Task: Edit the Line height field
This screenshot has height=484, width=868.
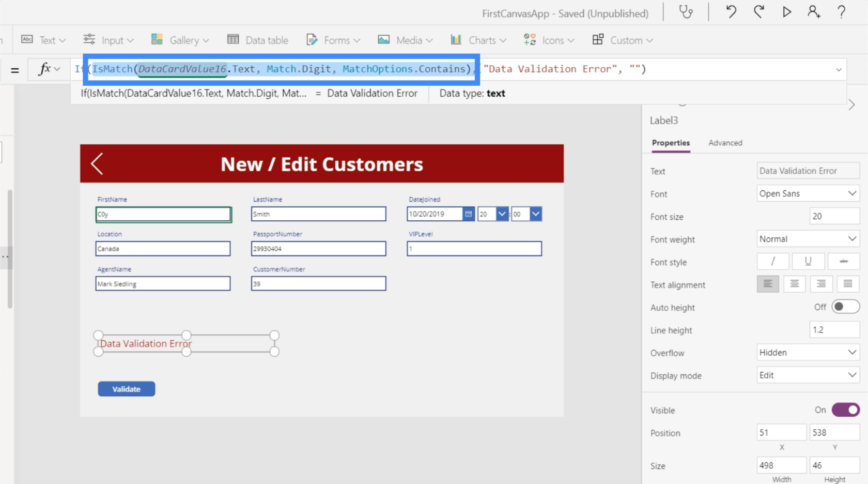Action: coord(834,329)
